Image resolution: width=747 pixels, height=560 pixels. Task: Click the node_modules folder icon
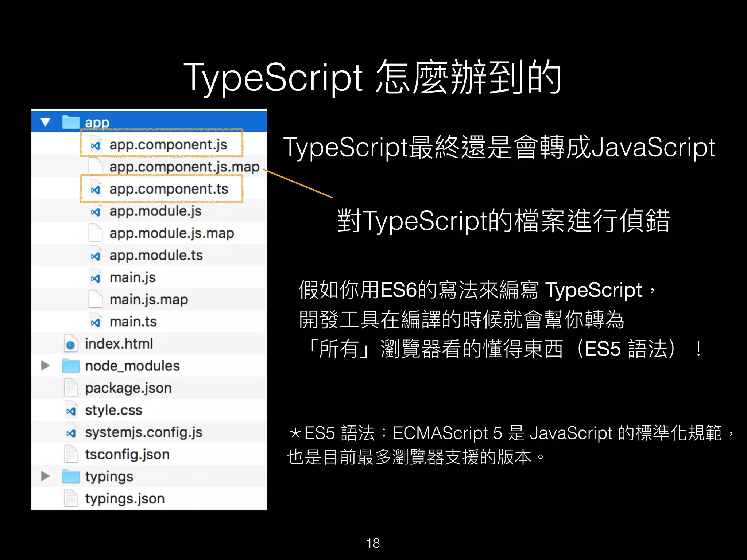[x=71, y=365]
